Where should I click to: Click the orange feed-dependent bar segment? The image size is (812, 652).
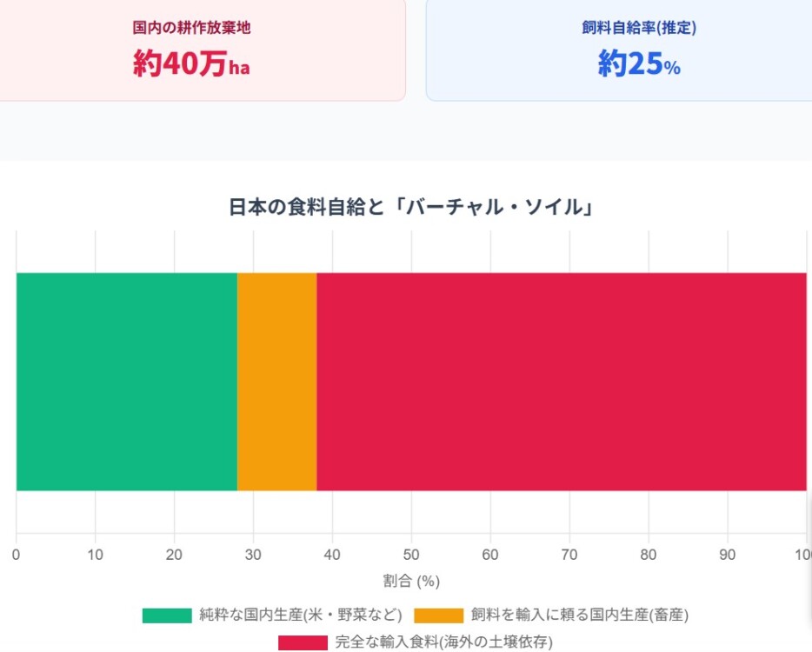tap(276, 382)
